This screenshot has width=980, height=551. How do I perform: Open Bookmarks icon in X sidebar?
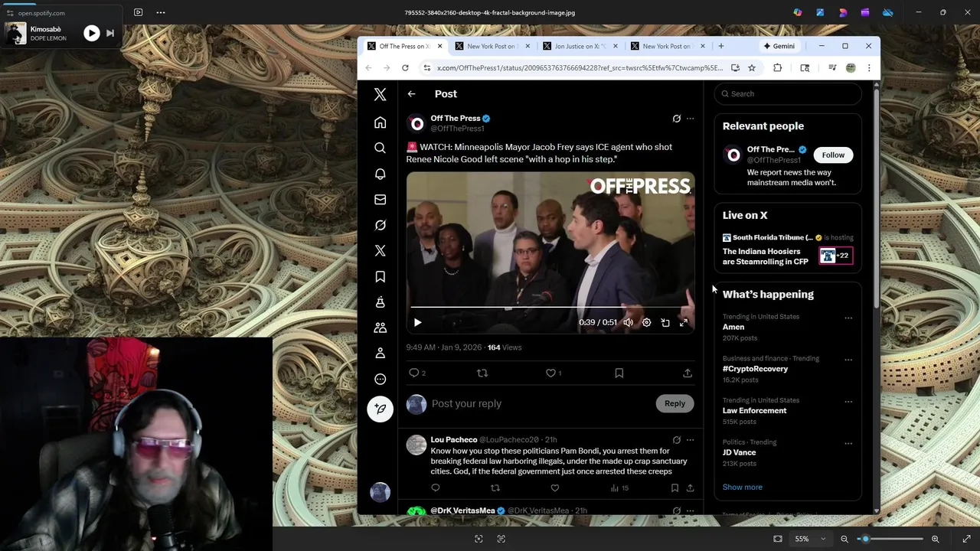coord(380,276)
